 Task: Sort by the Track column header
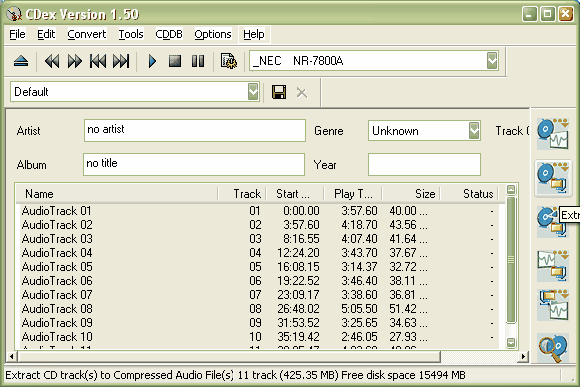click(x=242, y=194)
